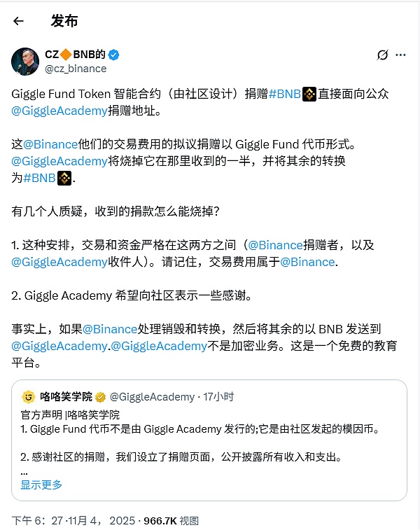Click @GiggleAcademy mention before 收件人
Image resolution: width=420 pixels, height=530 pixels.
click(x=59, y=262)
